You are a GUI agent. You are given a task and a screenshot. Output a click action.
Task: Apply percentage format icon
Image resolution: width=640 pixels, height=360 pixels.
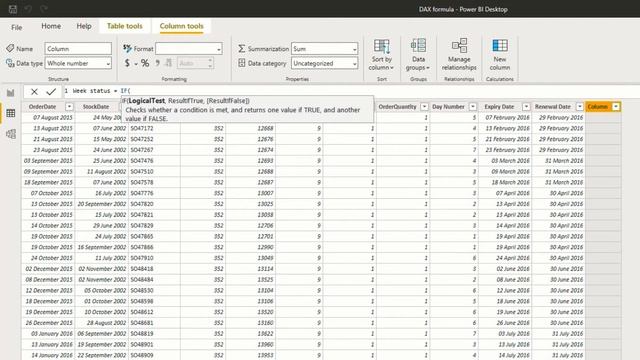145,63
